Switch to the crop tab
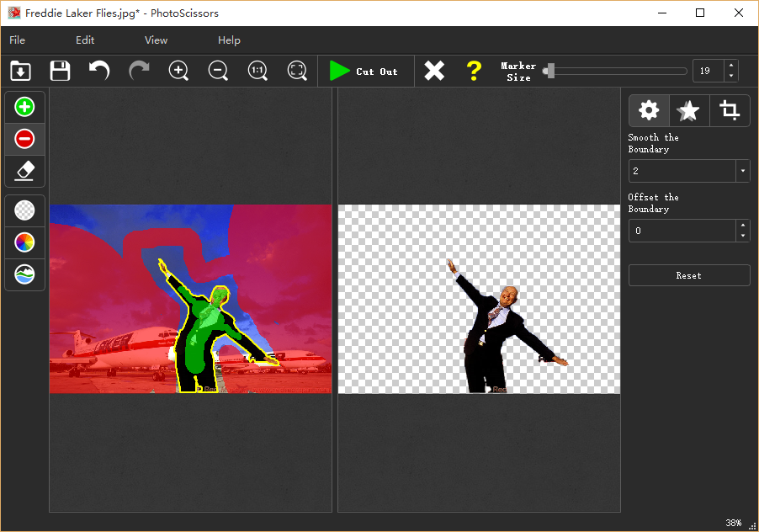The width and height of the screenshot is (759, 532). click(730, 110)
